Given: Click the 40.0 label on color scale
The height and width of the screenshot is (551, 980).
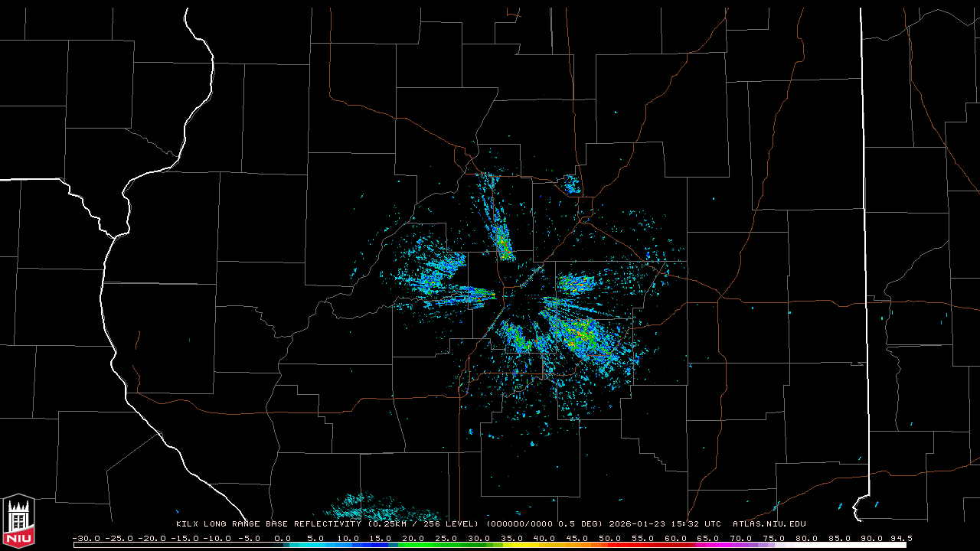Looking at the screenshot, I should tap(545, 539).
